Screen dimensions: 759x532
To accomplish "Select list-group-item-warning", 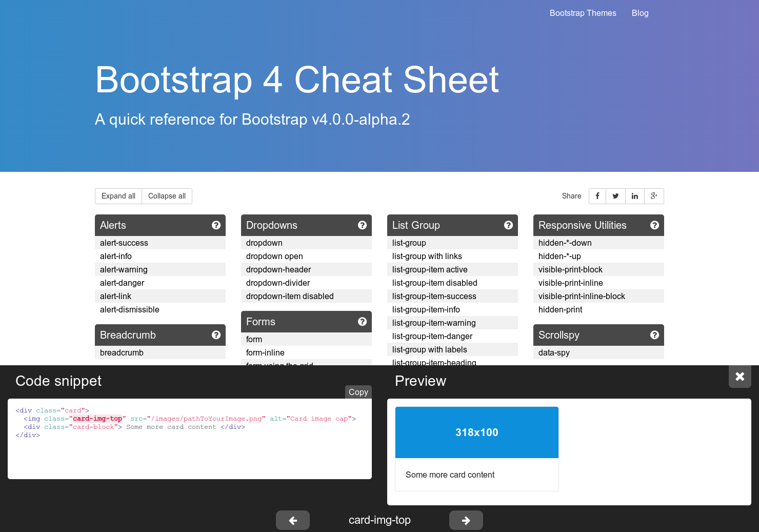I will [x=452, y=323].
